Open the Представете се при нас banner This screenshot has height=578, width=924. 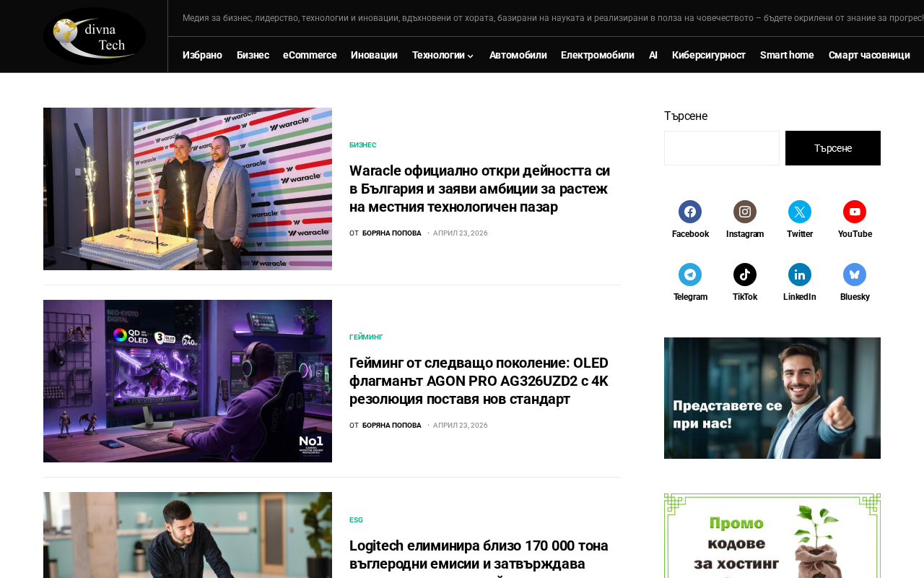click(x=772, y=398)
